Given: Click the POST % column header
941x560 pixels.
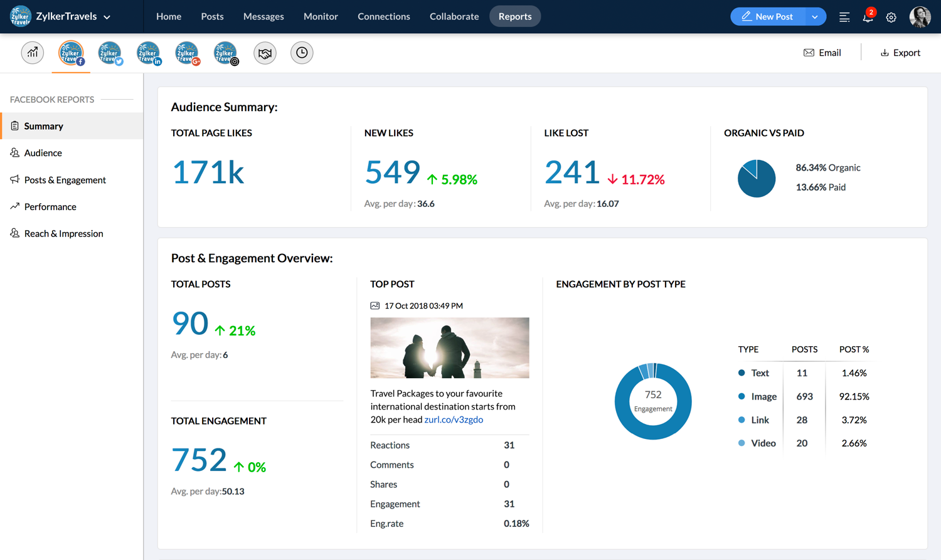Looking at the screenshot, I should click(854, 349).
